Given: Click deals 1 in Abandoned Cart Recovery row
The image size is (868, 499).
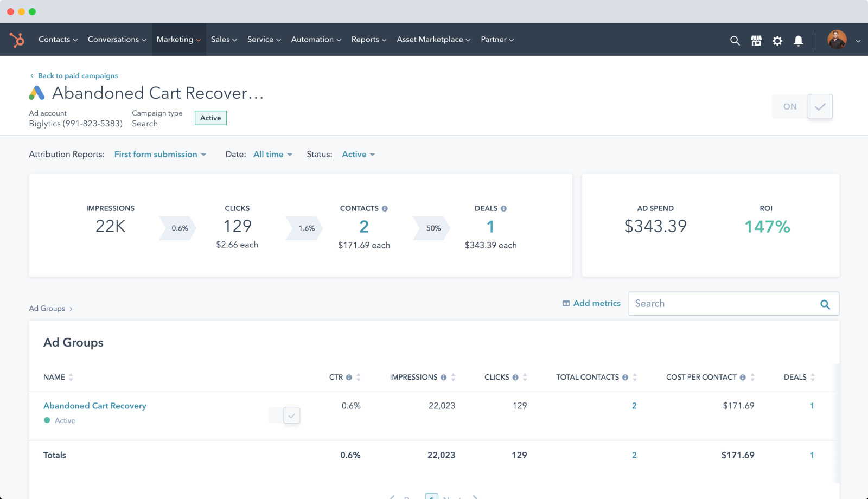Looking at the screenshot, I should click(x=812, y=406).
